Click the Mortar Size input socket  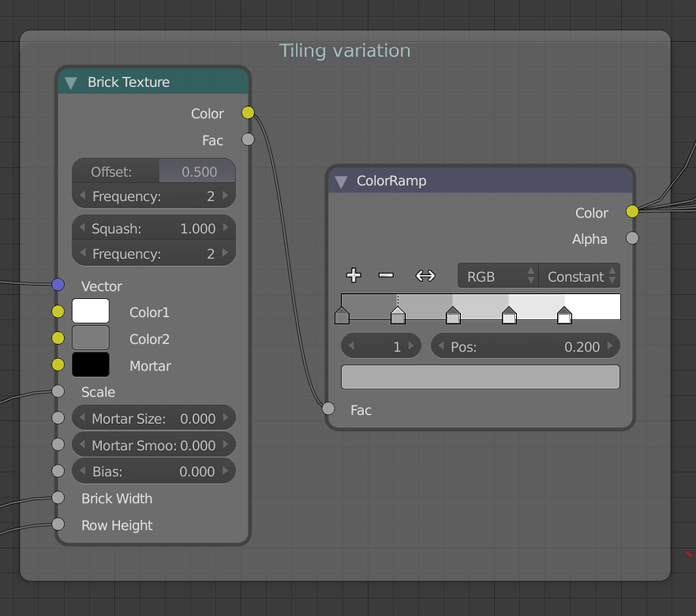click(58, 418)
